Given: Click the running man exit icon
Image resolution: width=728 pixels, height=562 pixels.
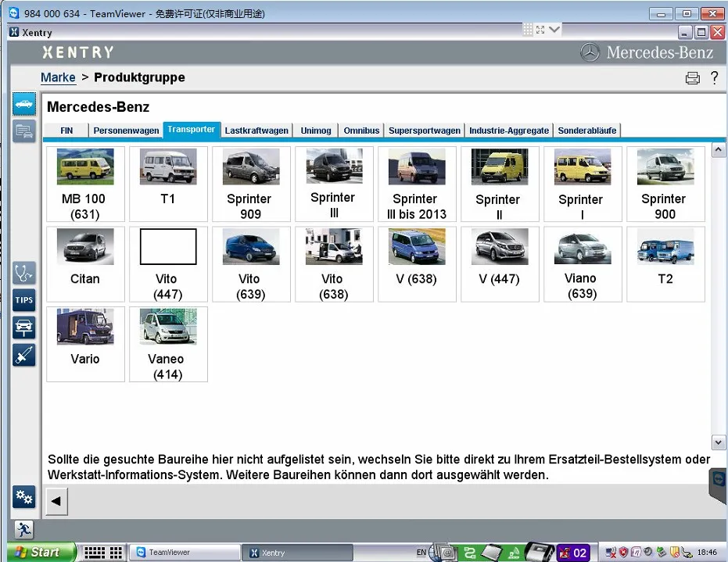Looking at the screenshot, I should tap(23, 529).
